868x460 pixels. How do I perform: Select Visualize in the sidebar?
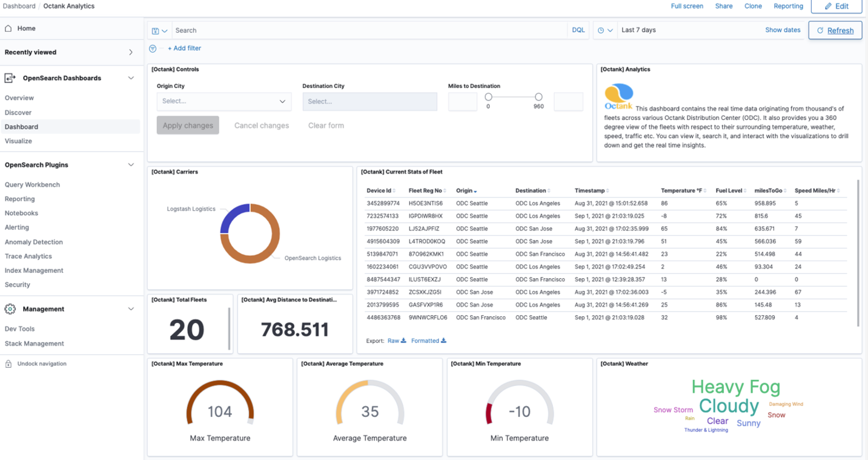[18, 141]
